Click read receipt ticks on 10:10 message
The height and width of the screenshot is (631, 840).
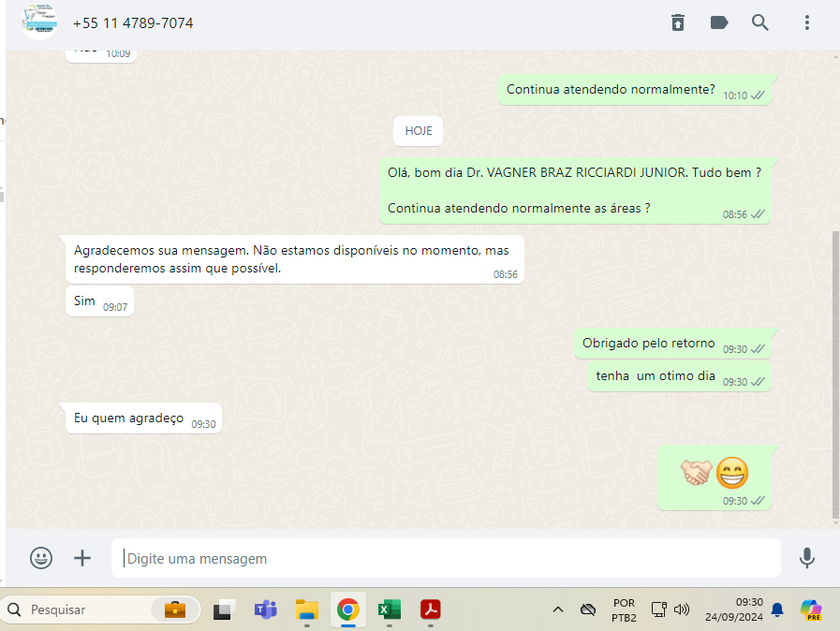pyautogui.click(x=758, y=95)
